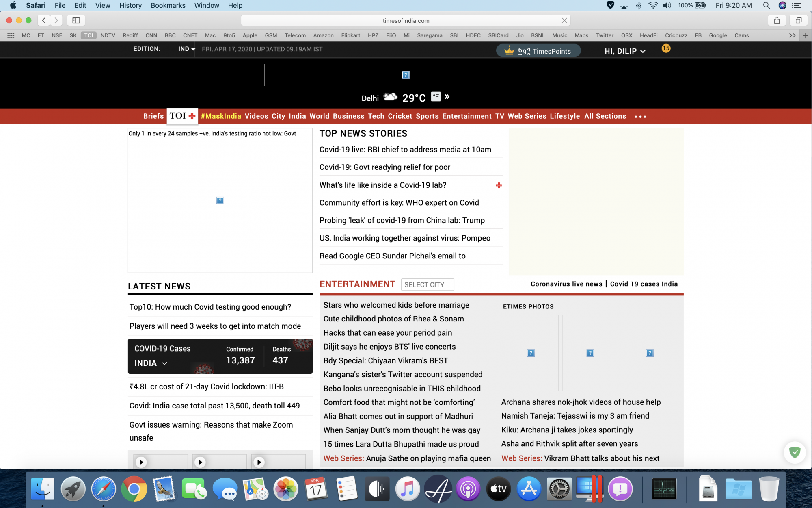Open Briefs section
The width and height of the screenshot is (812, 508).
point(153,116)
